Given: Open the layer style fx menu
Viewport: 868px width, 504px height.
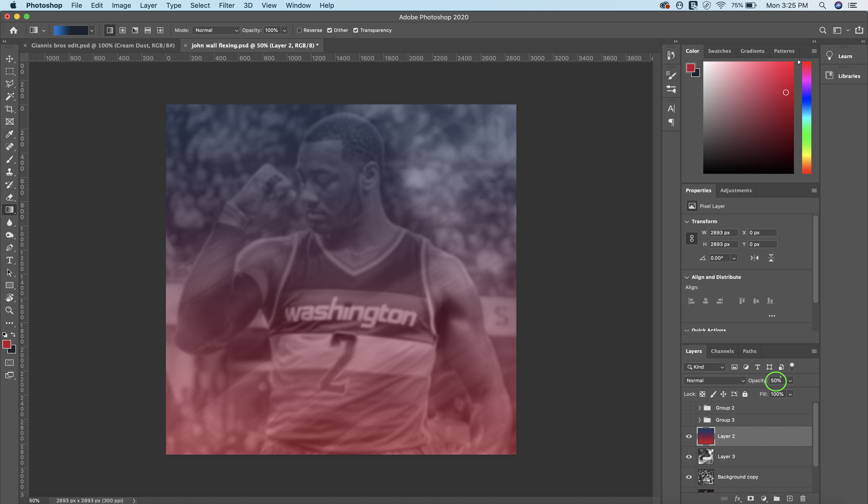Looking at the screenshot, I should click(738, 498).
